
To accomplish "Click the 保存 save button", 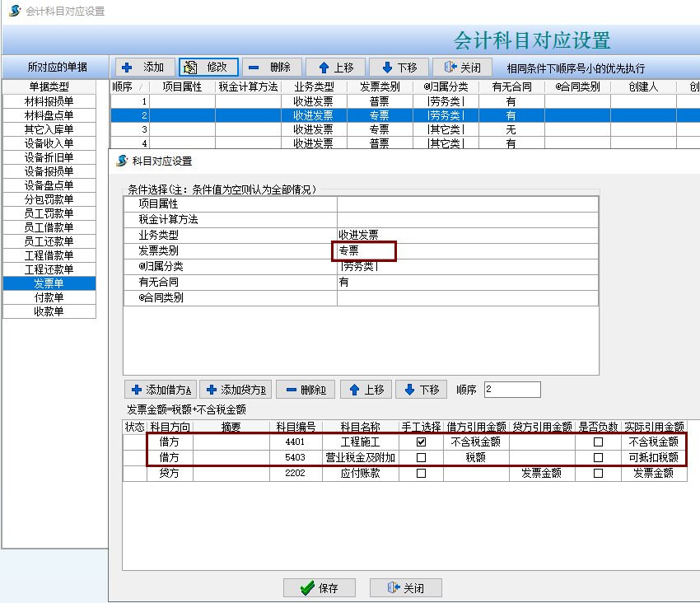I will pyautogui.click(x=320, y=587).
